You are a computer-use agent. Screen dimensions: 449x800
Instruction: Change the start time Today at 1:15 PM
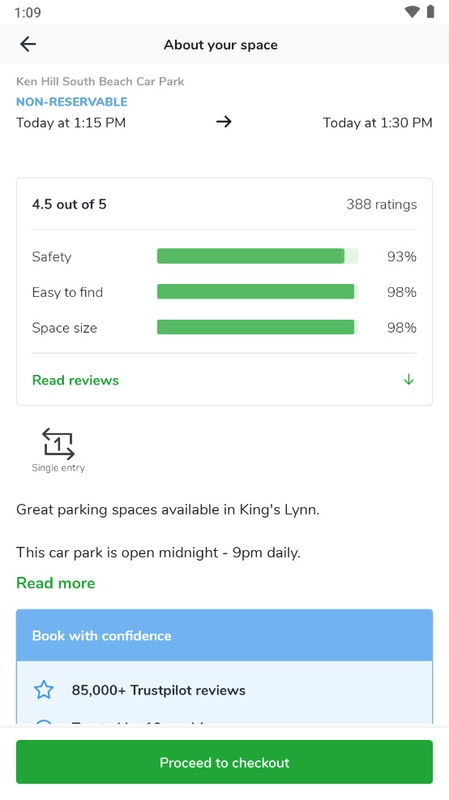click(x=71, y=122)
